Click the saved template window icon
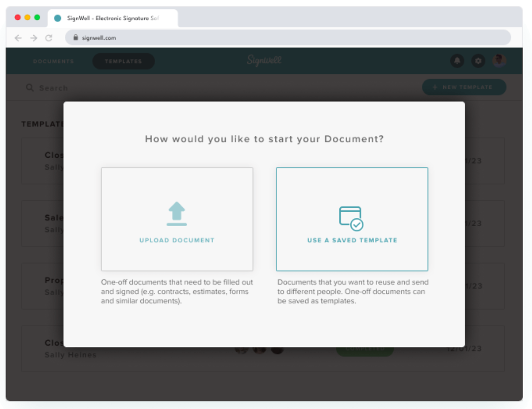 pyautogui.click(x=351, y=218)
